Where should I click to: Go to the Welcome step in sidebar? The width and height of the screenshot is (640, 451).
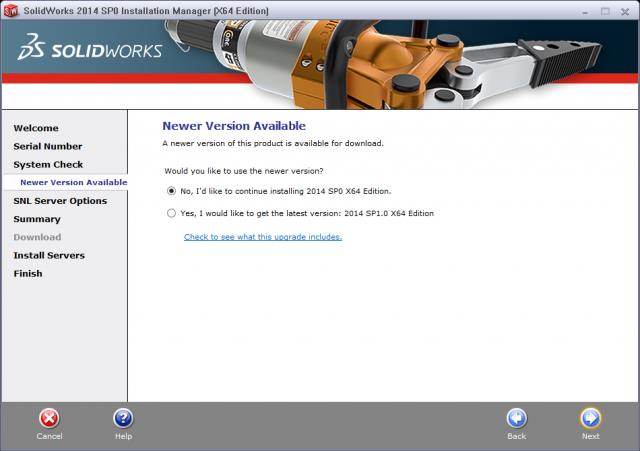pyautogui.click(x=36, y=128)
